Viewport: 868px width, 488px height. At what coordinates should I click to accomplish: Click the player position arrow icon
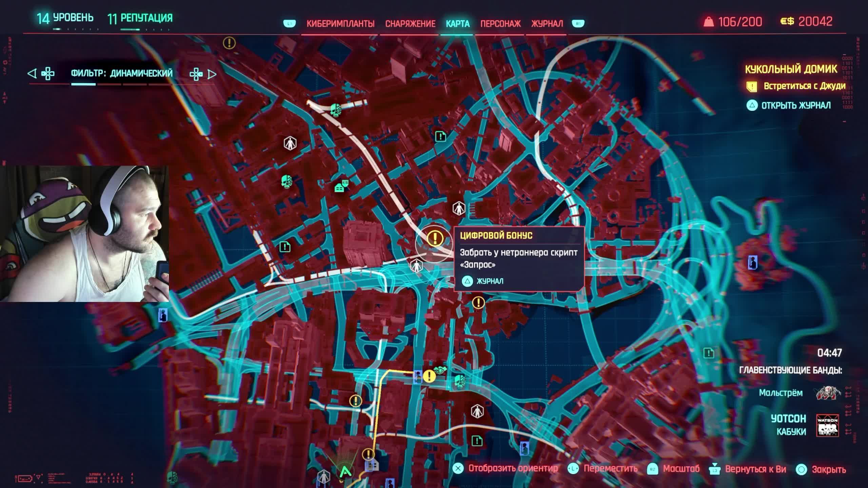(x=345, y=471)
